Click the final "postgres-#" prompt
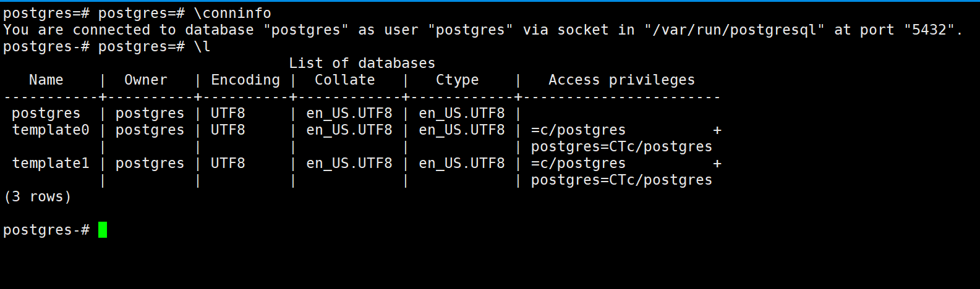 pos(46,230)
